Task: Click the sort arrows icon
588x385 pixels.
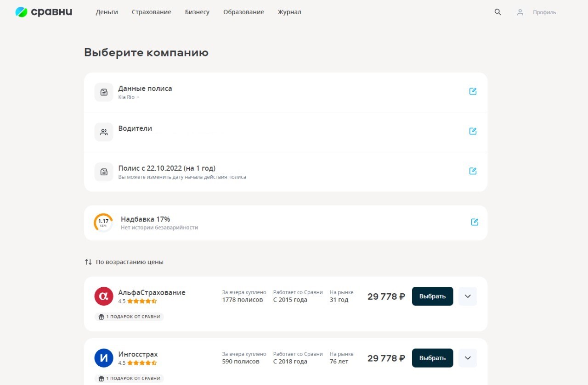Action: (88, 262)
